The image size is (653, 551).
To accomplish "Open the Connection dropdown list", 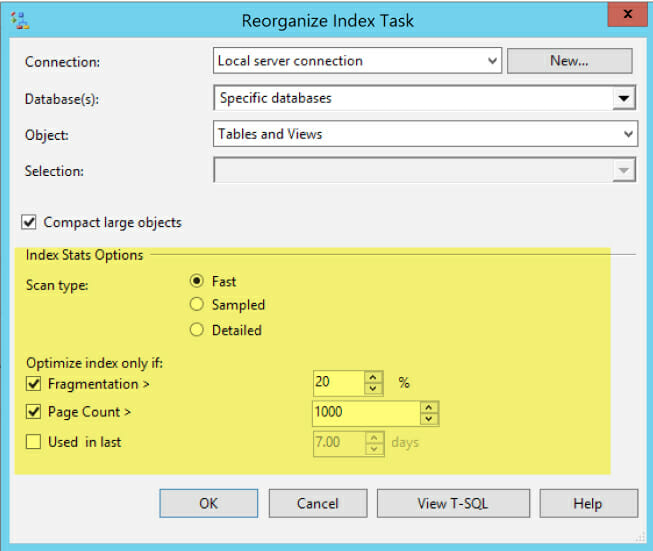I will pyautogui.click(x=491, y=61).
